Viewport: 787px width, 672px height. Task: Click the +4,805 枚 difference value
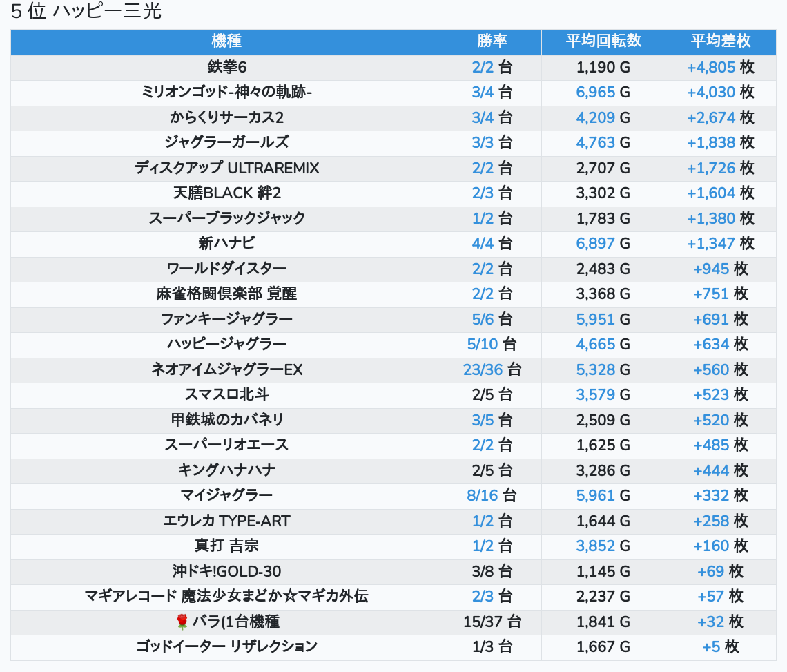click(x=720, y=67)
